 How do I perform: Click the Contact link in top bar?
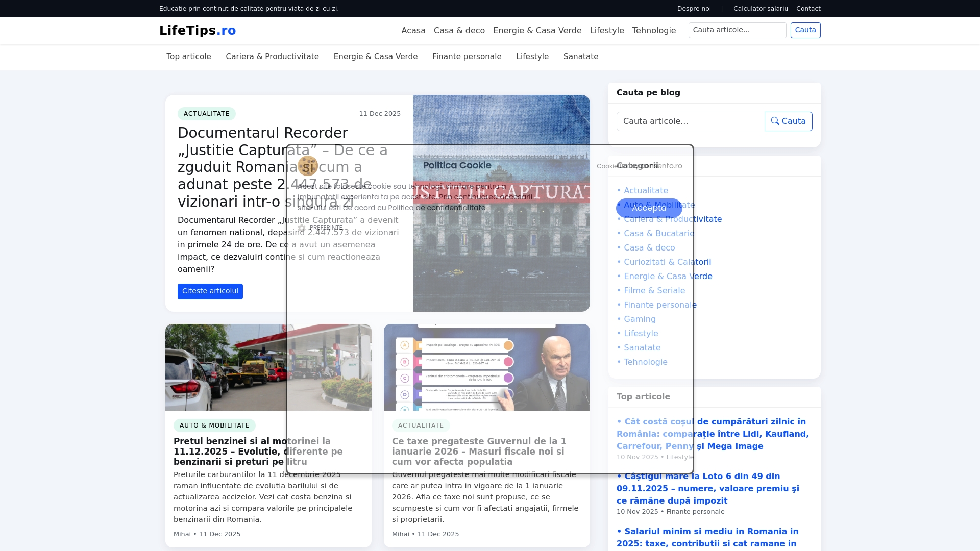point(808,9)
